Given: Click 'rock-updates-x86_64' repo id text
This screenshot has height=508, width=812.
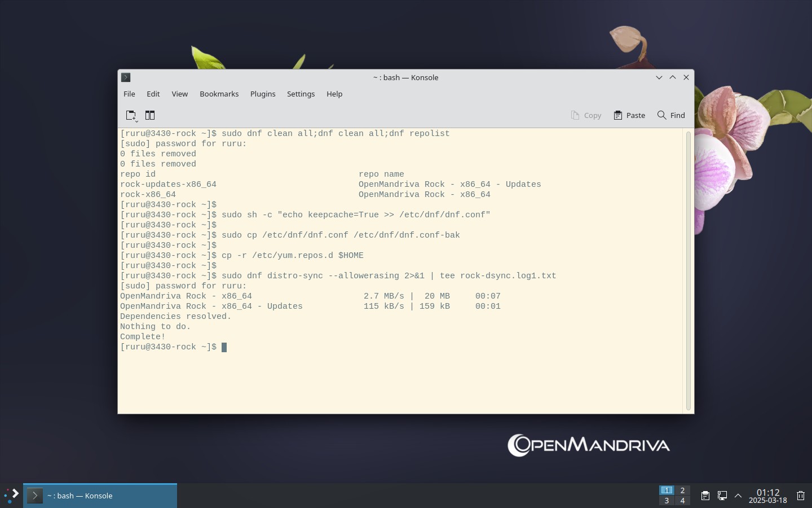Looking at the screenshot, I should click(168, 185).
